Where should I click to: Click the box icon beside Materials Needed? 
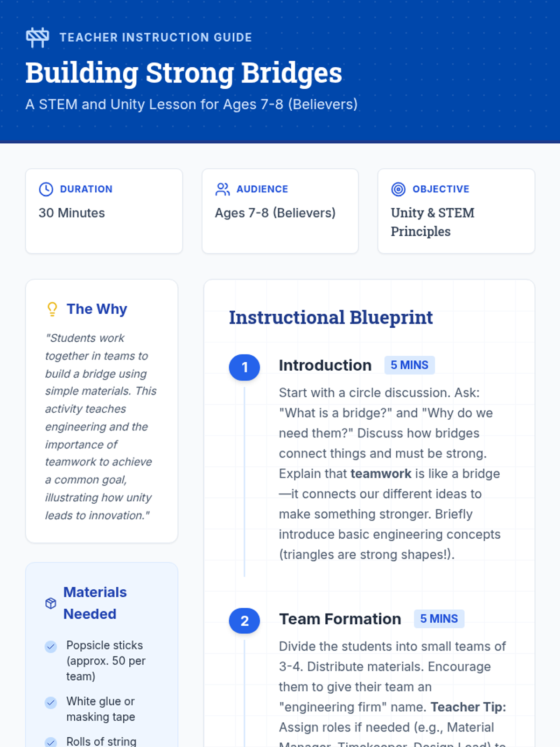coord(51,603)
